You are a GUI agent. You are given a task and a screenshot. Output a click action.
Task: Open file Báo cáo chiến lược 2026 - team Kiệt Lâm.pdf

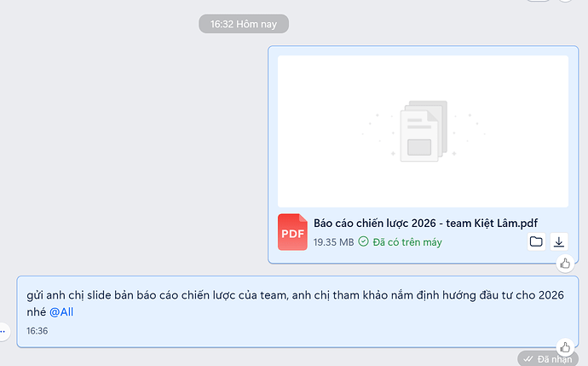(425, 223)
